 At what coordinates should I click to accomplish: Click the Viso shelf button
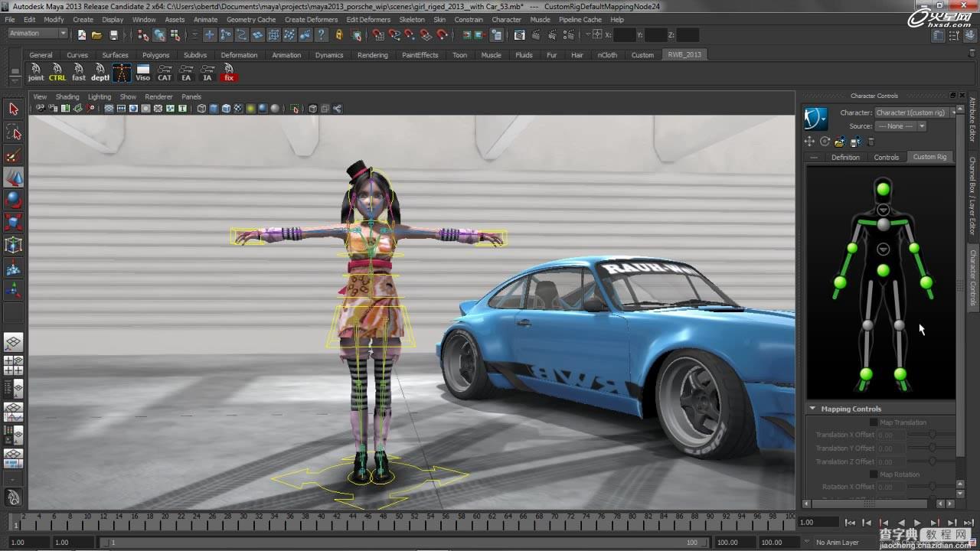(x=143, y=73)
